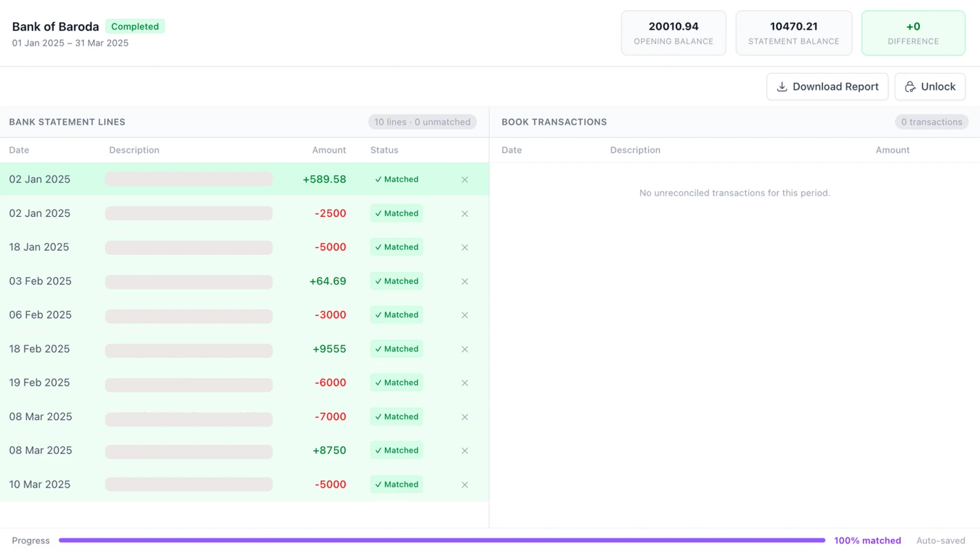The width and height of the screenshot is (980, 550).
Task: Select the -3000 amount cell
Action: [x=330, y=315]
